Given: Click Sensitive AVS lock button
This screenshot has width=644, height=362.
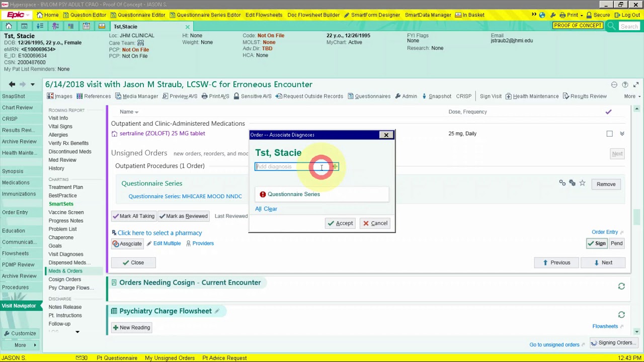Looking at the screenshot, I should coord(252,96).
